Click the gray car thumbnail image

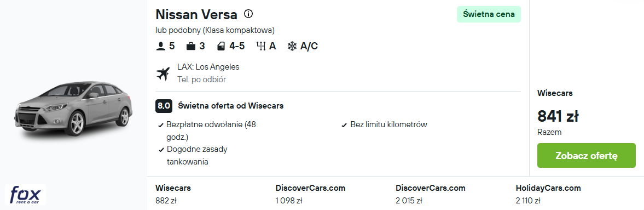73,108
